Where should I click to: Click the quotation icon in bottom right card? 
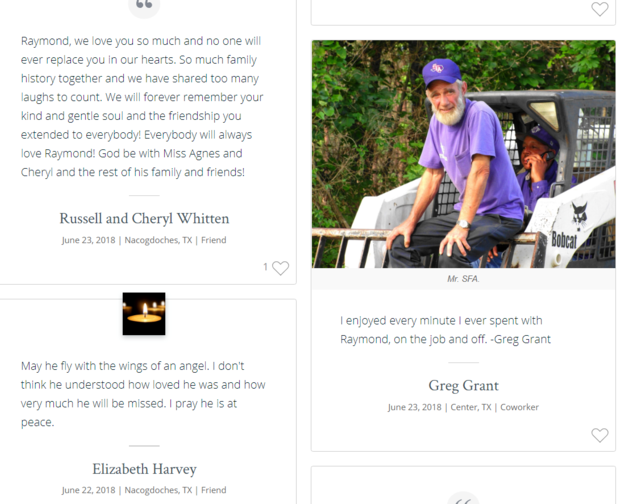pyautogui.click(x=463, y=498)
